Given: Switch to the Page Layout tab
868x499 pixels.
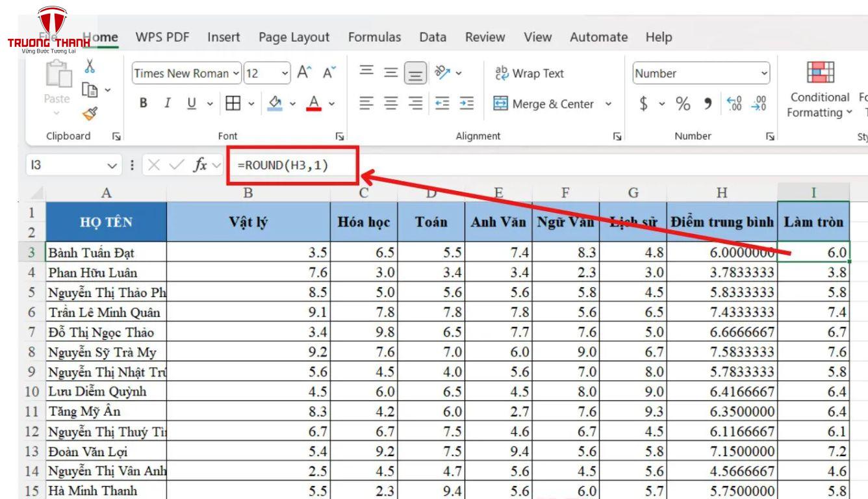Looking at the screenshot, I should click(x=294, y=38).
